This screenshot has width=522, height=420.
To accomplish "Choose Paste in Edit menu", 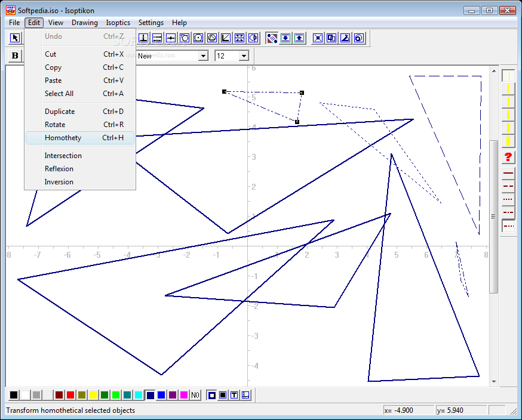I will (80, 81).
